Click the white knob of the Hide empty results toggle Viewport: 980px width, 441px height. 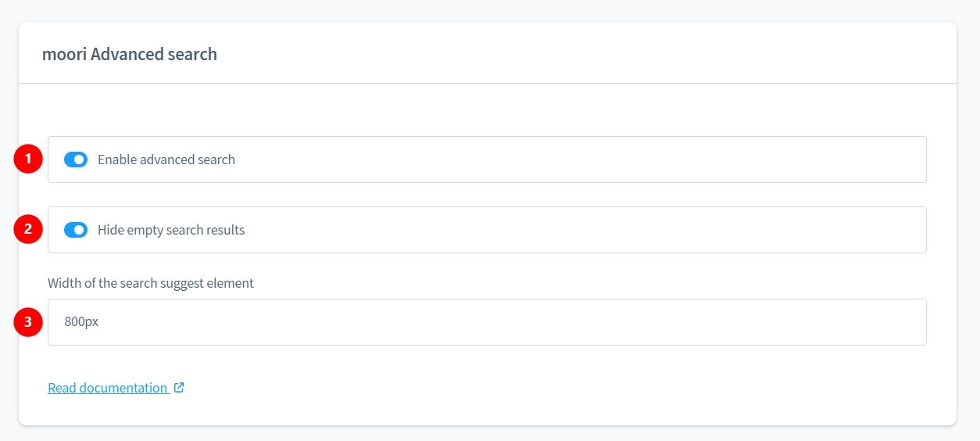coord(80,230)
